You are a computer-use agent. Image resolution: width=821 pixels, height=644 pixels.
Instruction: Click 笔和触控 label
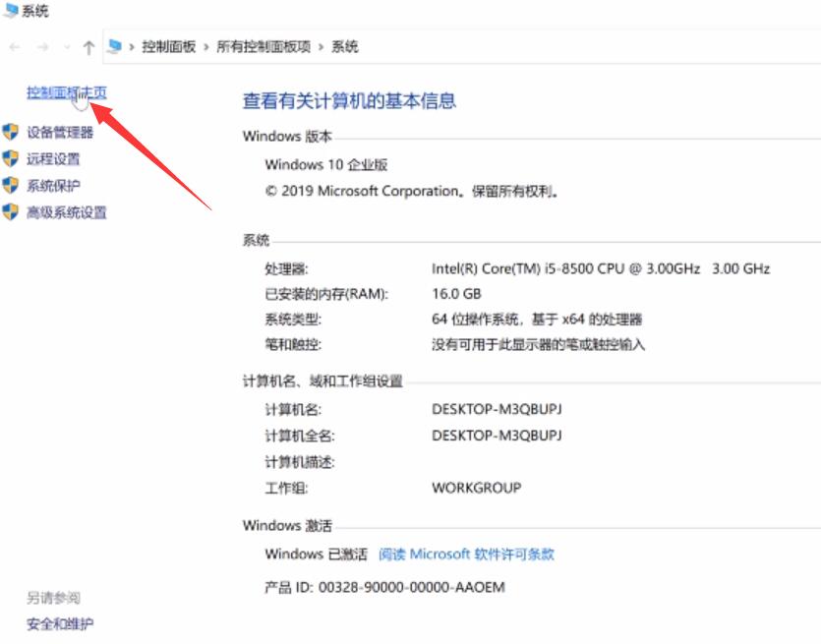point(293,344)
